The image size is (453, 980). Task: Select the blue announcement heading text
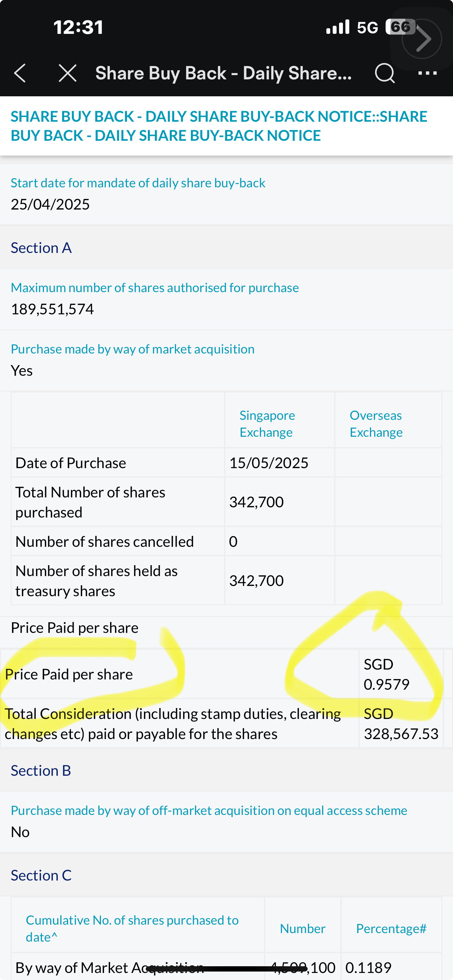(219, 126)
